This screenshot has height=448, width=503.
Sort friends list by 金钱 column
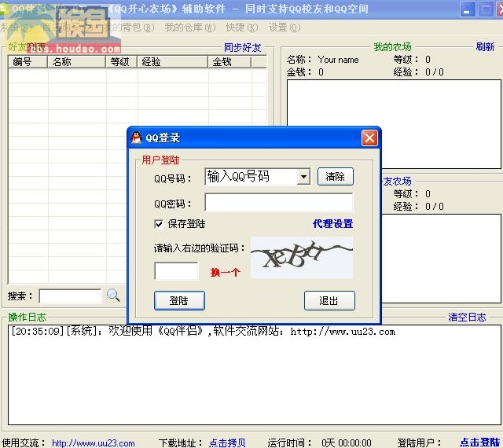coord(229,61)
